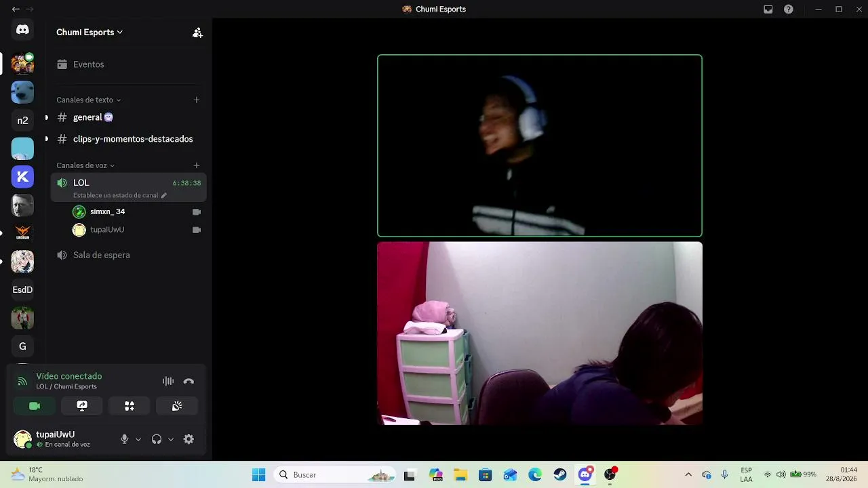
Task: Go back using the navigation arrow
Action: [16, 9]
